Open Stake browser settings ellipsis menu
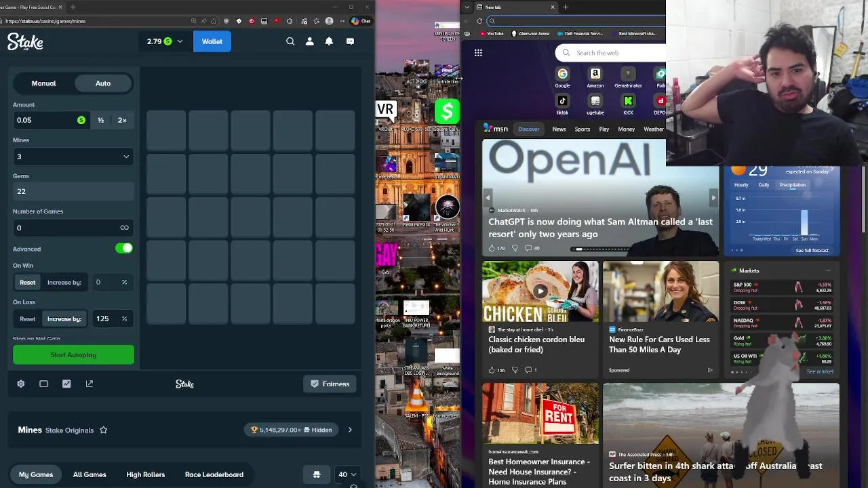868x488 pixels. [342, 21]
